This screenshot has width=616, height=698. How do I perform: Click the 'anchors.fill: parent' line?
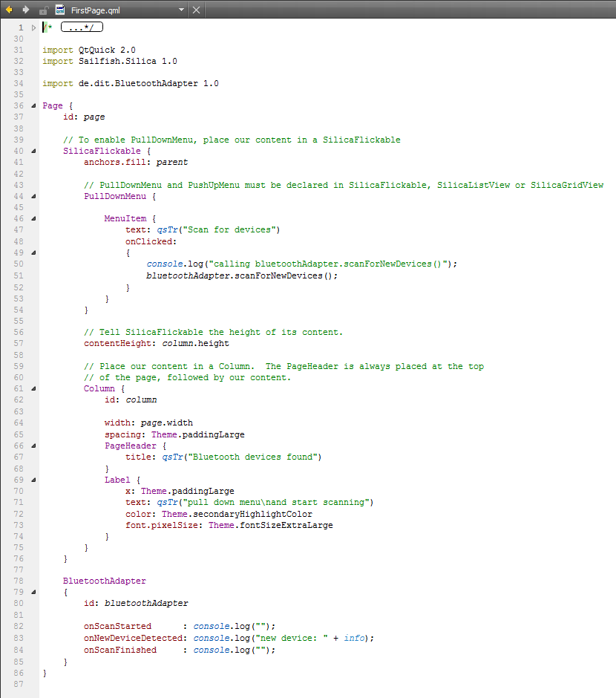pos(136,162)
